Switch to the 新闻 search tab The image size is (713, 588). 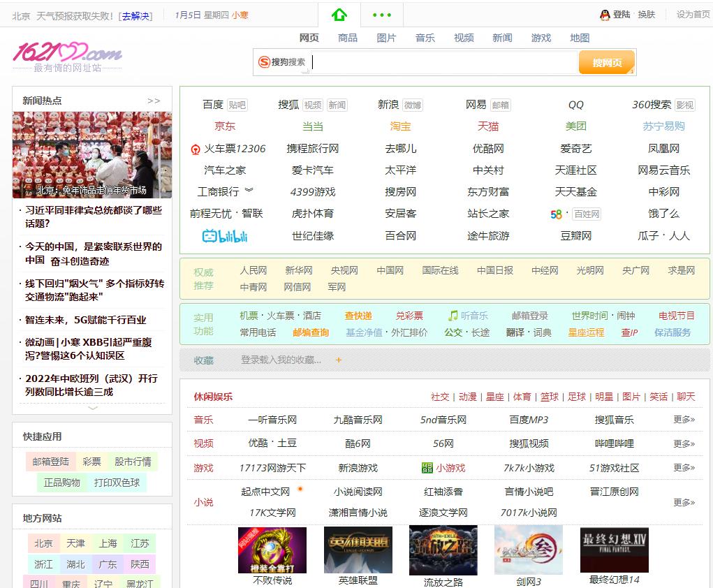(x=503, y=38)
